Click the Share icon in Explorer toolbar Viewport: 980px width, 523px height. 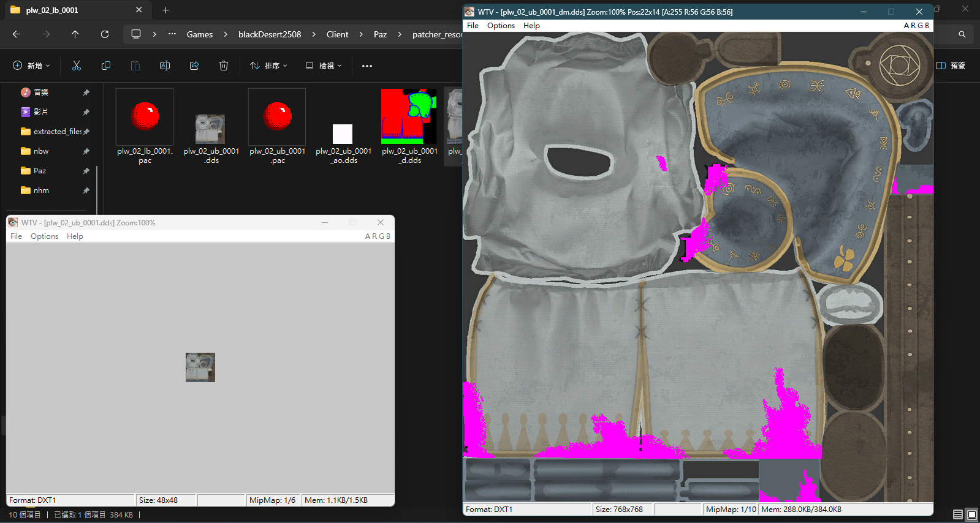click(194, 66)
